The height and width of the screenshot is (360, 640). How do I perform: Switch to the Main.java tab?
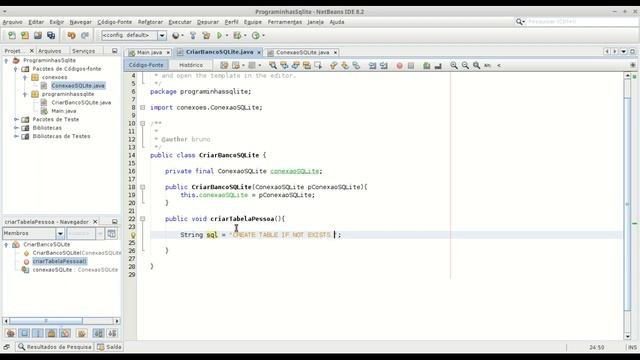149,52
